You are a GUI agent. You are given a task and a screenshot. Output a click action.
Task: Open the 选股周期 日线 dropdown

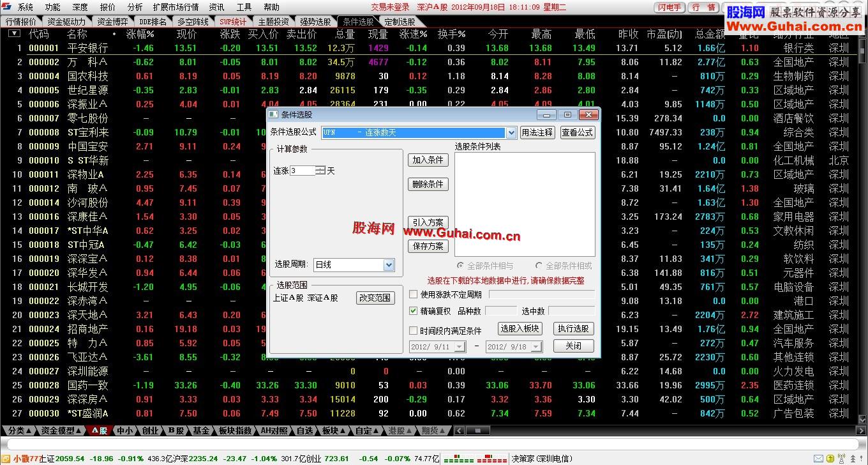389,264
